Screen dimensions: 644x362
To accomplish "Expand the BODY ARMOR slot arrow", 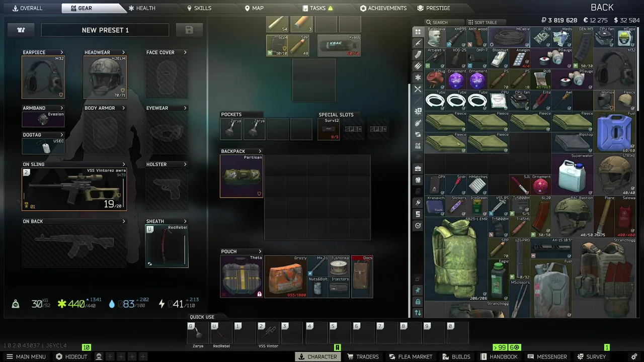I will coord(123,108).
